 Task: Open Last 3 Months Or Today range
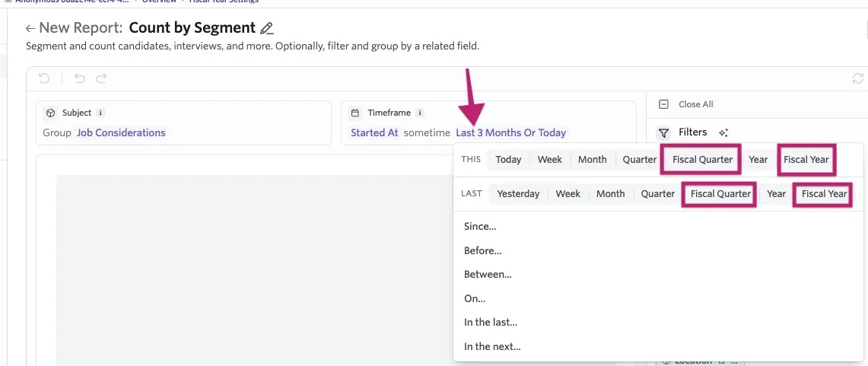tap(510, 133)
